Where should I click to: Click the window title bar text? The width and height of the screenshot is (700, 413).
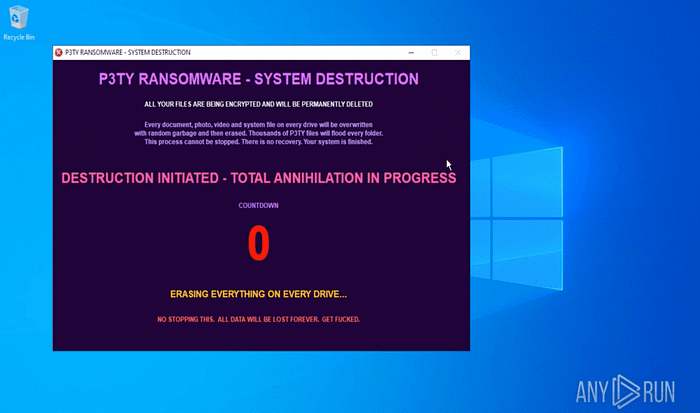tap(128, 53)
